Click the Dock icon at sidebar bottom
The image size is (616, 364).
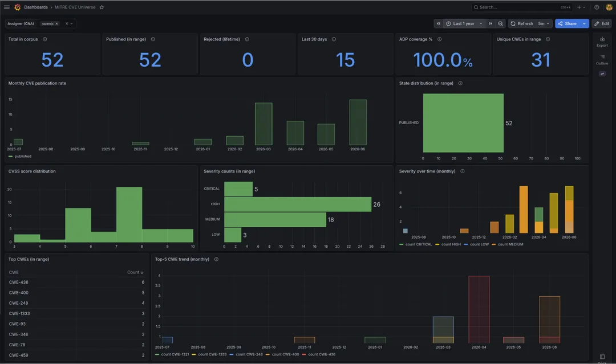tap(602, 358)
